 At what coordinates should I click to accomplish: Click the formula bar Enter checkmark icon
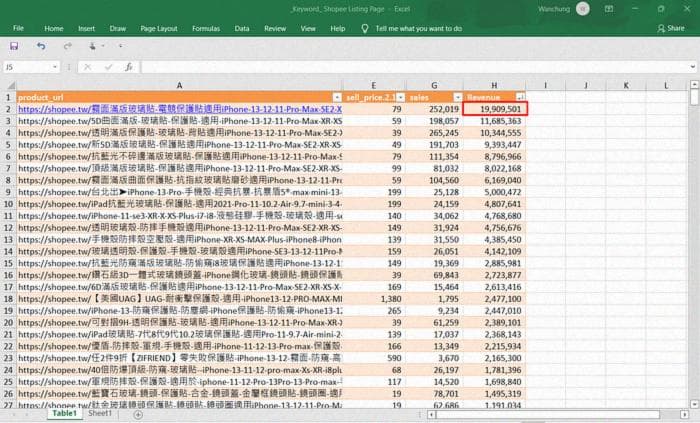point(108,67)
